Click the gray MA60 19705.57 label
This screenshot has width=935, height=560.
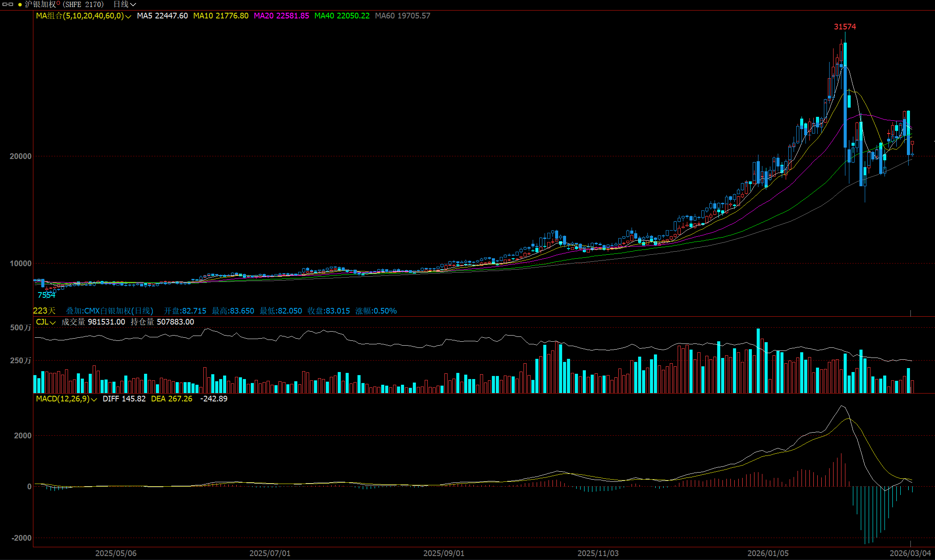pos(402,16)
